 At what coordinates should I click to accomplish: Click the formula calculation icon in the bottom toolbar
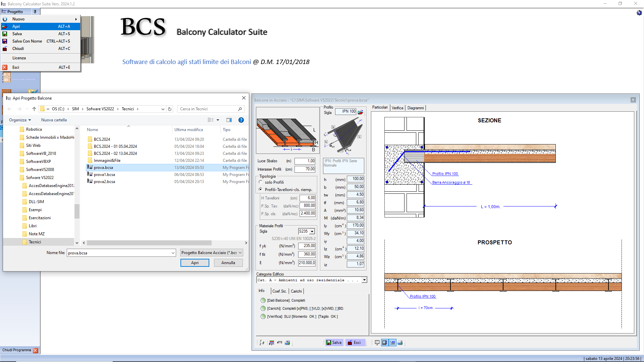tap(280, 343)
